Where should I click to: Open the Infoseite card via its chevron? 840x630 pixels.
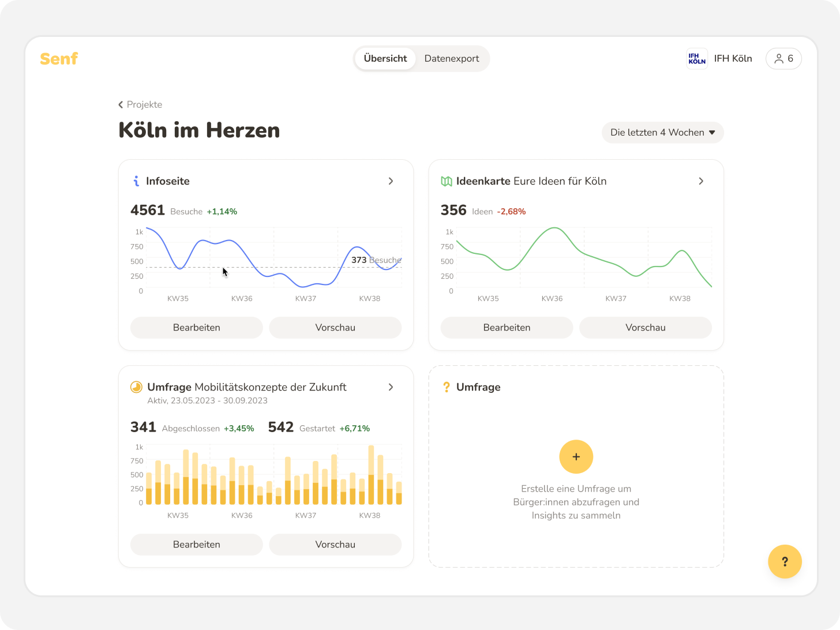click(x=391, y=181)
